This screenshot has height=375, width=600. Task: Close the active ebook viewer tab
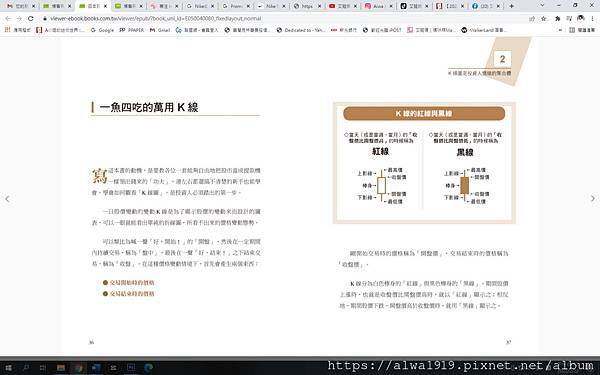tap(105, 6)
